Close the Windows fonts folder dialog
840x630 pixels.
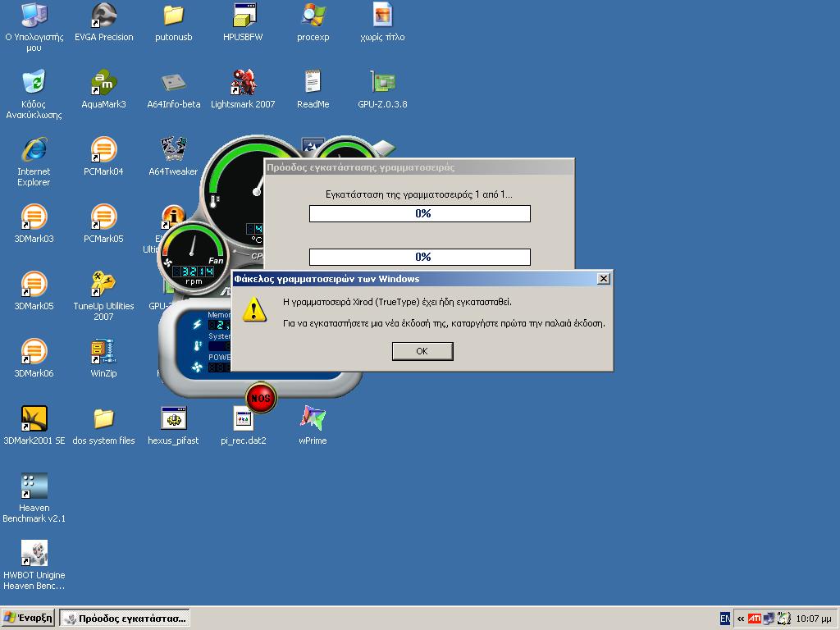coord(603,279)
